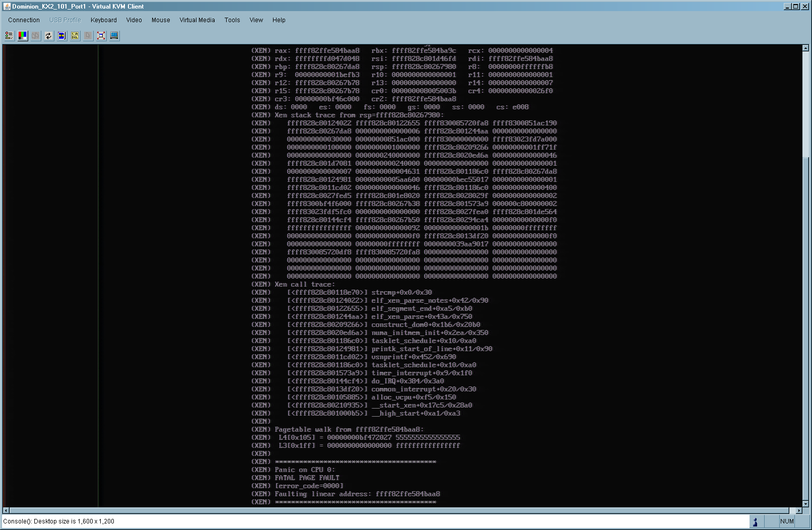Send Ctrl+Alt+Del using the toolbar icon

[x=75, y=36]
